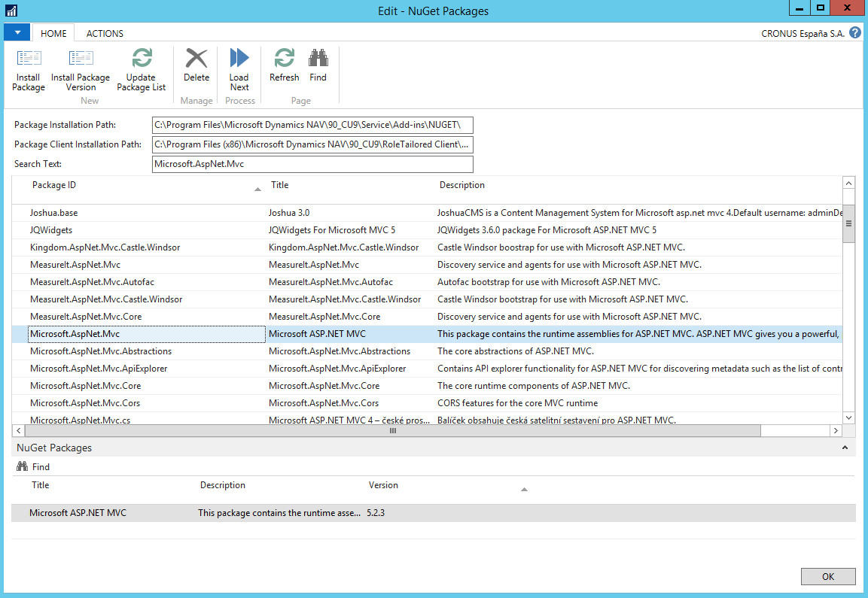This screenshot has height=598, width=868.
Task: Click the ribbon Find binoculars icon
Action: pos(318,57)
